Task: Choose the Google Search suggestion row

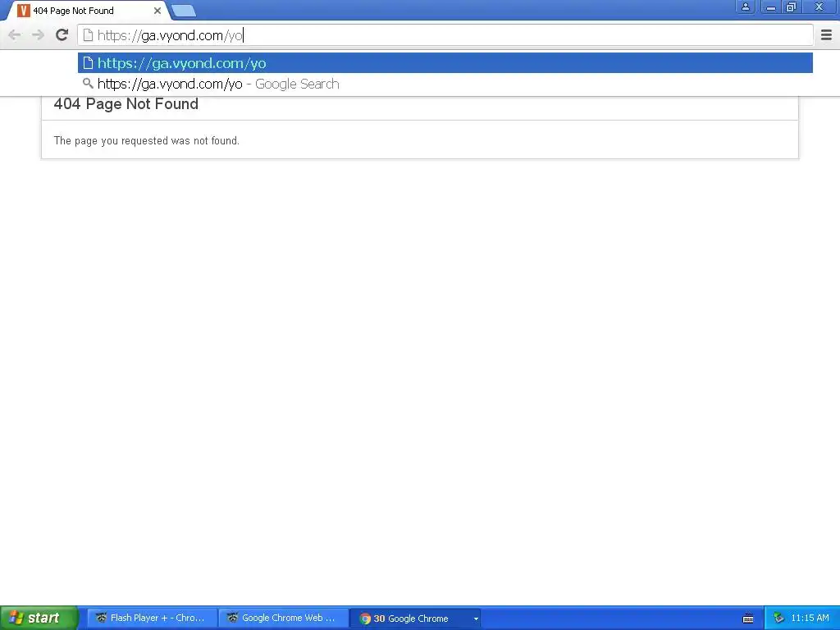Action: tap(445, 84)
